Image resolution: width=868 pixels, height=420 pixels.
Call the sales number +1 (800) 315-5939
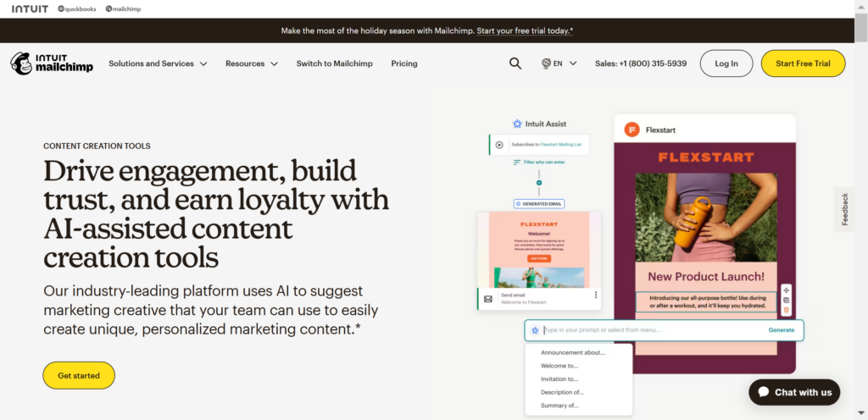[641, 64]
